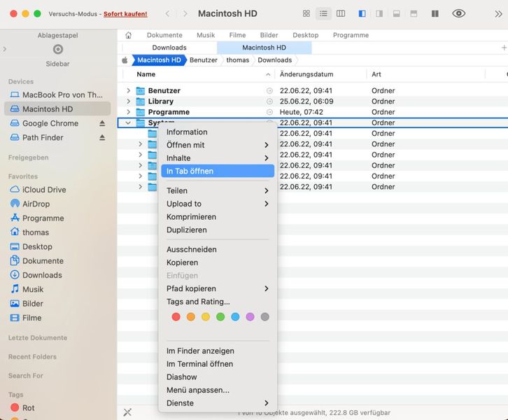Apply purple tag color
This screenshot has height=420, width=508.
click(x=250, y=316)
